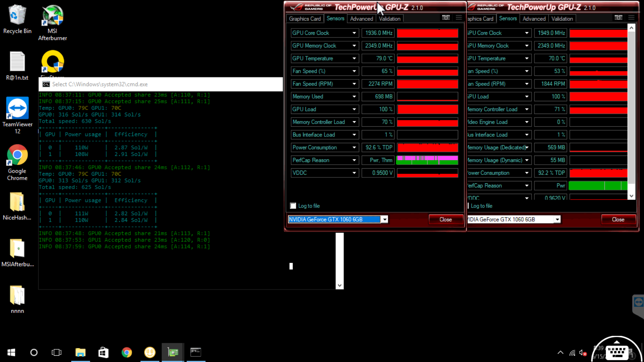The height and width of the screenshot is (362, 644).
Task: Click scroll down arrow in right GPU-Z sensors
Action: (x=631, y=196)
